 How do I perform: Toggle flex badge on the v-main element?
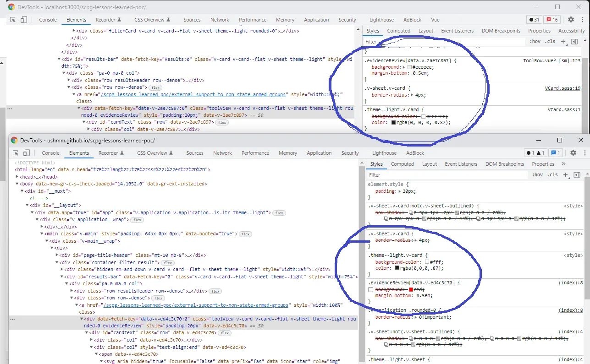coord(245,234)
